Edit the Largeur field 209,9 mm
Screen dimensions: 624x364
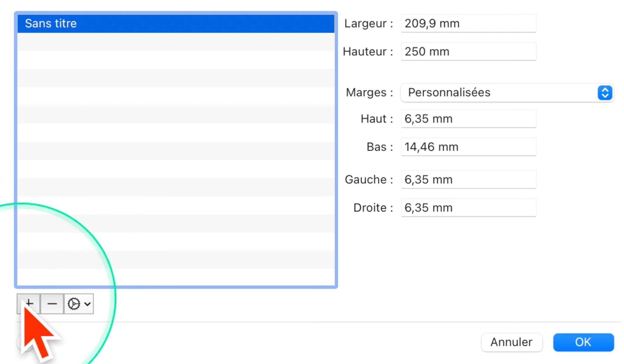(x=469, y=23)
